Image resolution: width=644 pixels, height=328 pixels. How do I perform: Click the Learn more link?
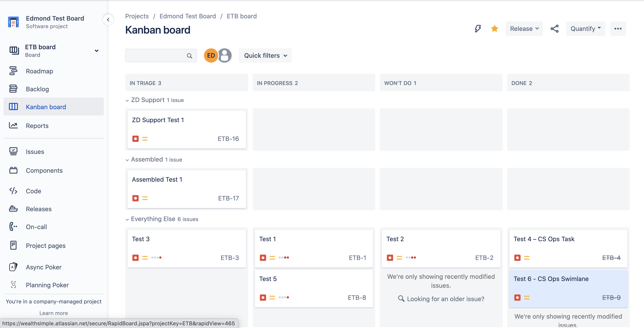[53, 313]
